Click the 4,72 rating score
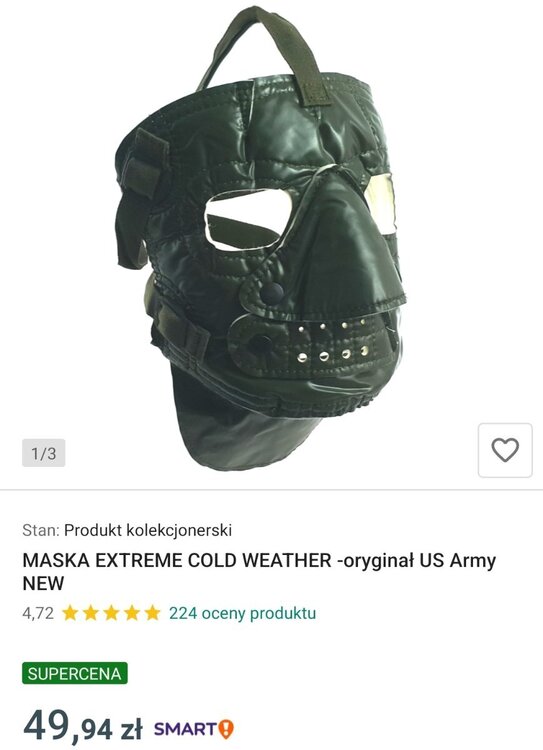Image resolution: width=543 pixels, height=750 pixels. coord(38,613)
